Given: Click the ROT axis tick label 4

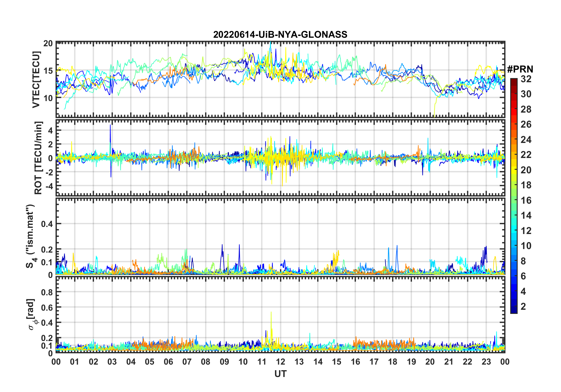Looking at the screenshot, I should [x=50, y=130].
